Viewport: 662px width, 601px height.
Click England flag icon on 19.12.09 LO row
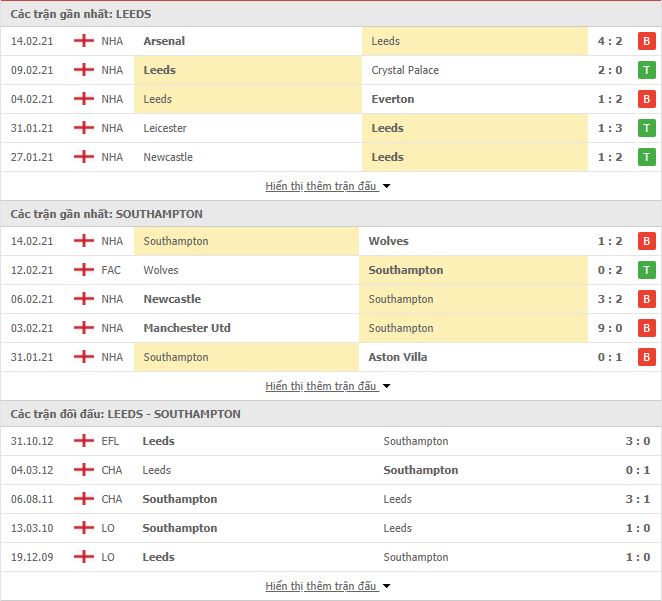(x=84, y=557)
